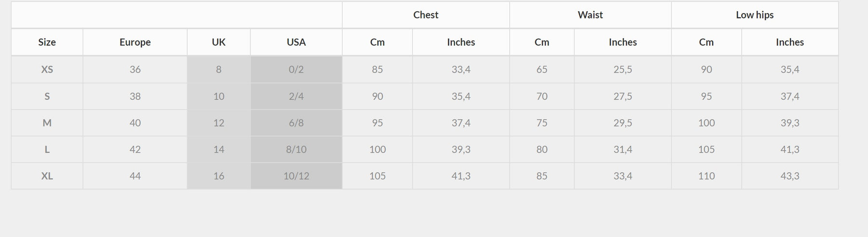Select the Europe column header
The image size is (868, 237).
[x=135, y=42]
